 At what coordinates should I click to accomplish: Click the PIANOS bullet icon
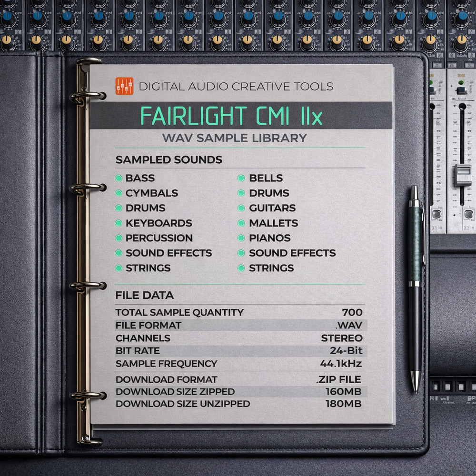pos(241,238)
